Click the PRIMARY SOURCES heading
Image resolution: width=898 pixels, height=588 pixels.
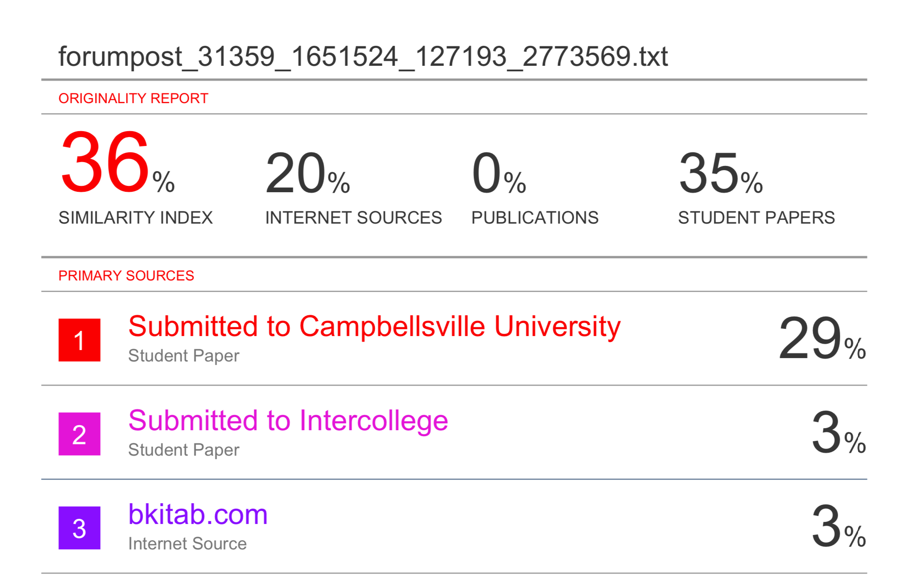126,276
